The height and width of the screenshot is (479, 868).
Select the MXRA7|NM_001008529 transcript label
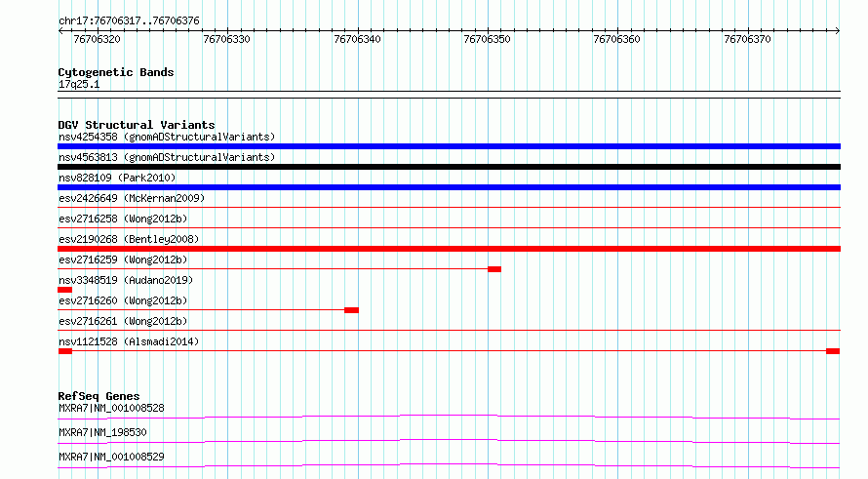point(111,457)
